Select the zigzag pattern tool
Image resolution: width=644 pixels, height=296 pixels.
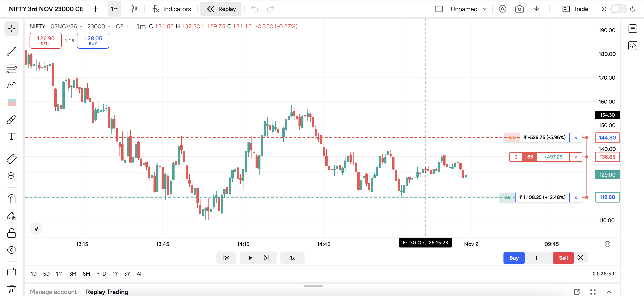pyautogui.click(x=11, y=85)
